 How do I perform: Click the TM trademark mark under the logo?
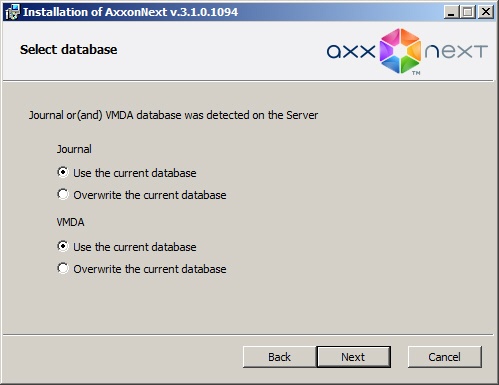pos(416,73)
